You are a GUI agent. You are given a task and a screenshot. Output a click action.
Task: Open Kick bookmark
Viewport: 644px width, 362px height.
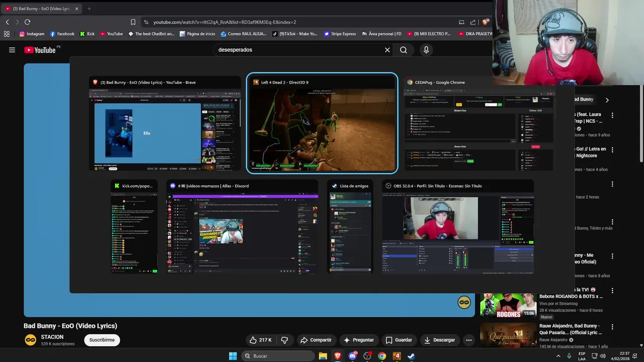tap(87, 34)
